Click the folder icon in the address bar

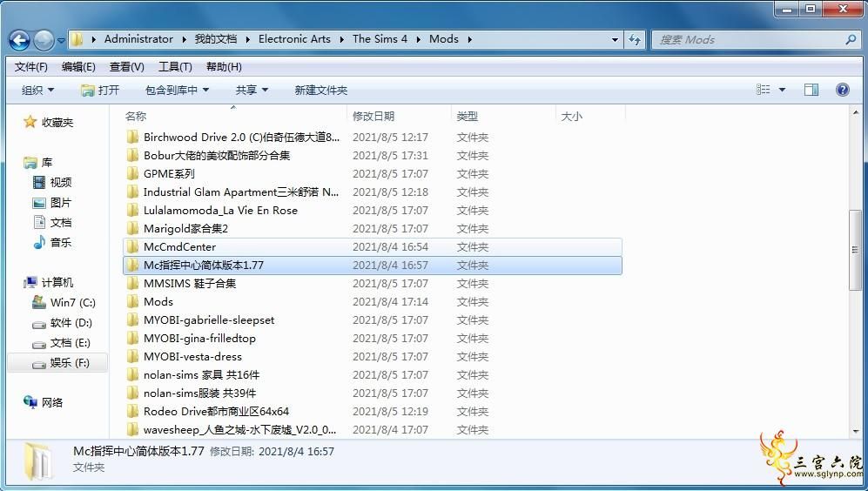coord(77,39)
